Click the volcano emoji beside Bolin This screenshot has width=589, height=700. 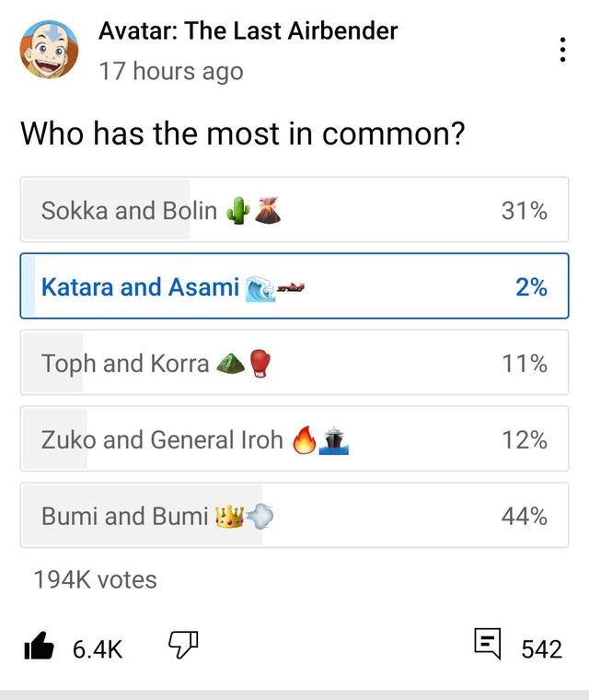[268, 210]
